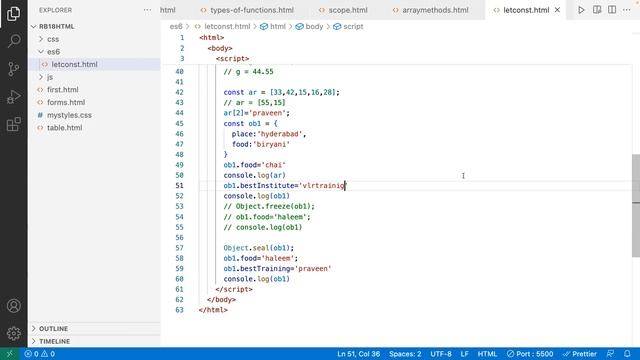Switch to arraymethods.html tab
640x360 pixels.
coord(431,10)
